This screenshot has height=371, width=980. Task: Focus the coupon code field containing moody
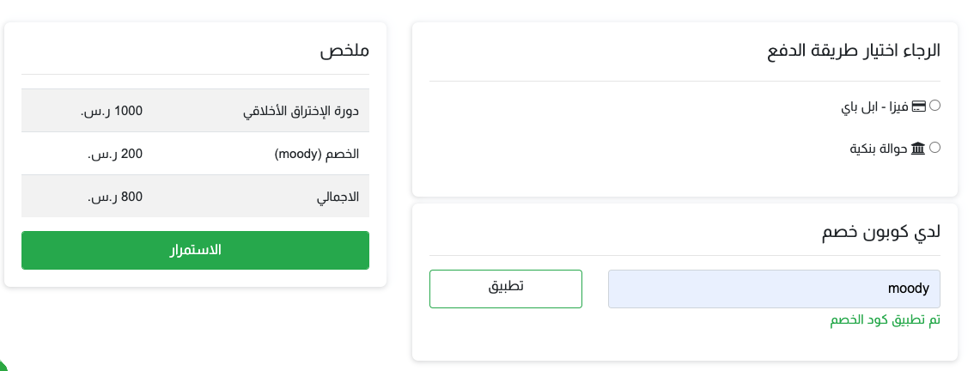pyautogui.click(x=774, y=289)
